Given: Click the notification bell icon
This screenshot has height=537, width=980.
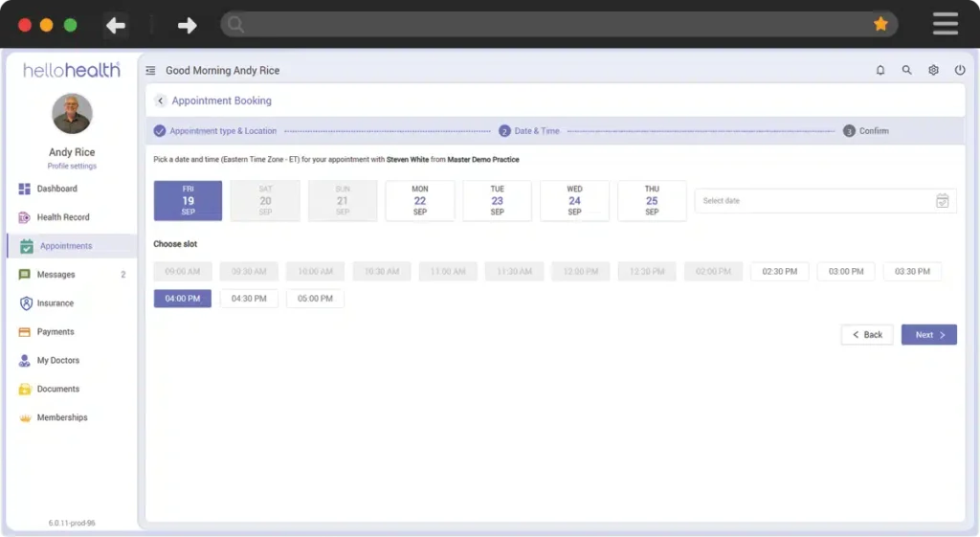Looking at the screenshot, I should click(x=880, y=71).
